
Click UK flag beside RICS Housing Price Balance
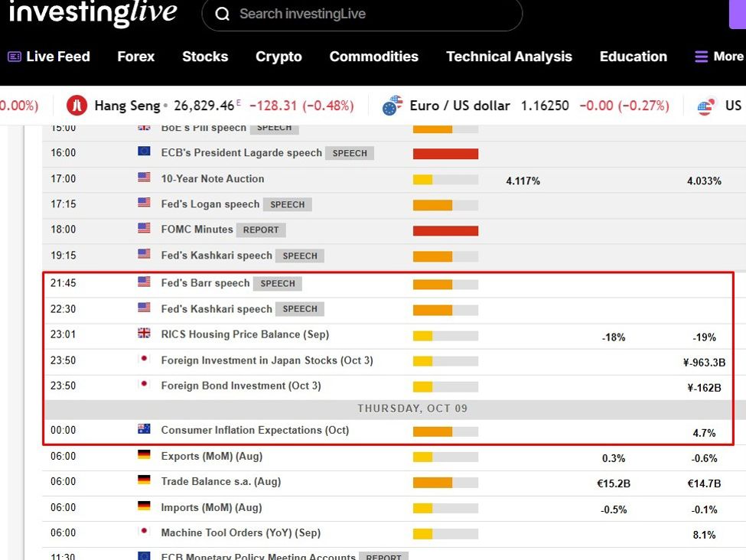point(144,334)
